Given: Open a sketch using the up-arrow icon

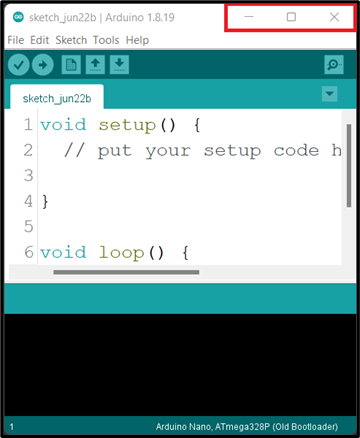Looking at the screenshot, I should [x=95, y=65].
